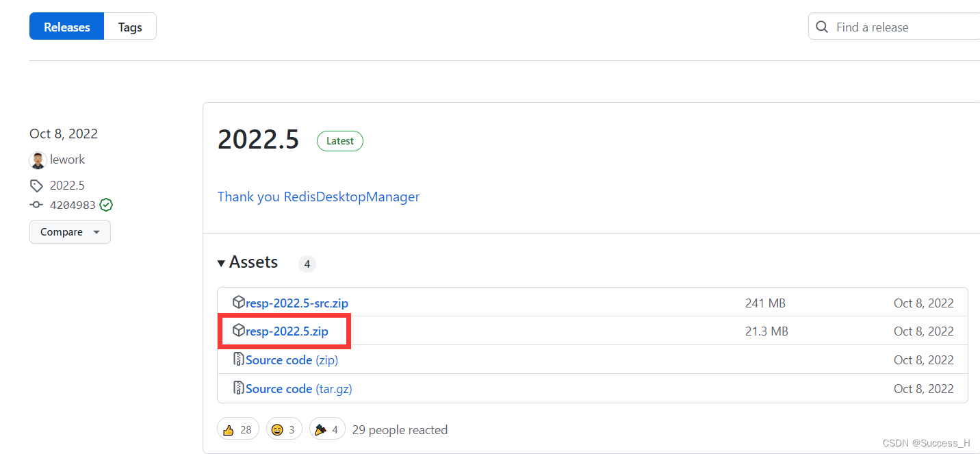The image size is (980, 454).
Task: Click the hooray reaction with 4
Action: click(x=327, y=429)
